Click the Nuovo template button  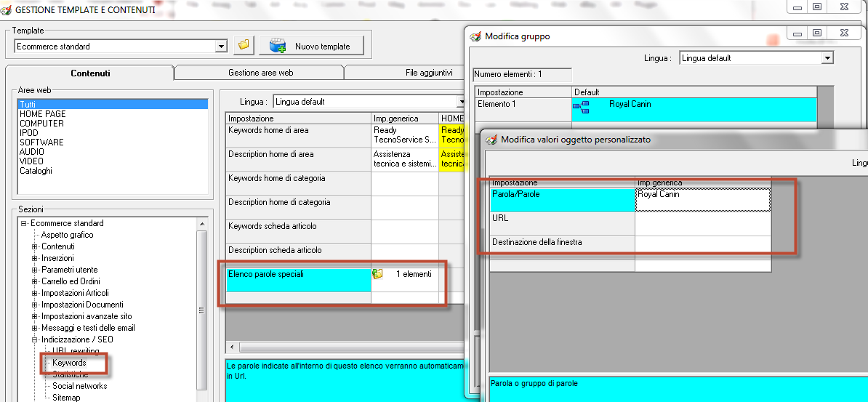312,46
